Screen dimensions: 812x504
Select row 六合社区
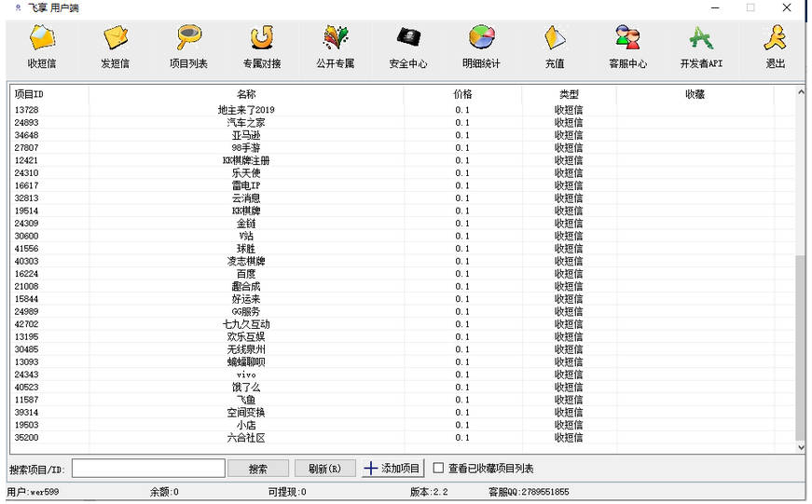[x=403, y=437]
